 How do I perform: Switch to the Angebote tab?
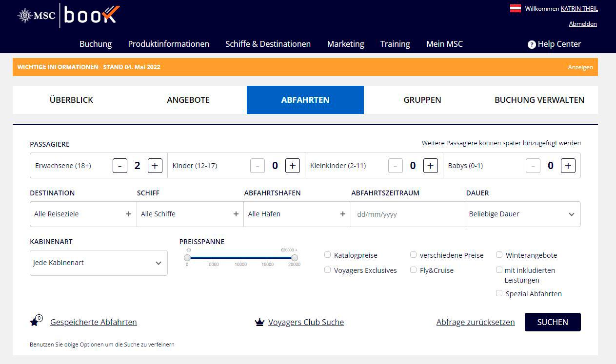coord(188,100)
